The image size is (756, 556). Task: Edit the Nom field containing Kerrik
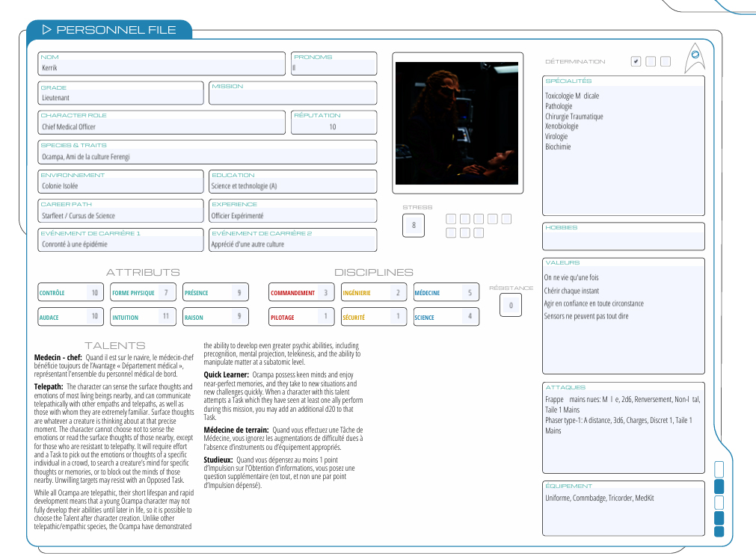(162, 64)
